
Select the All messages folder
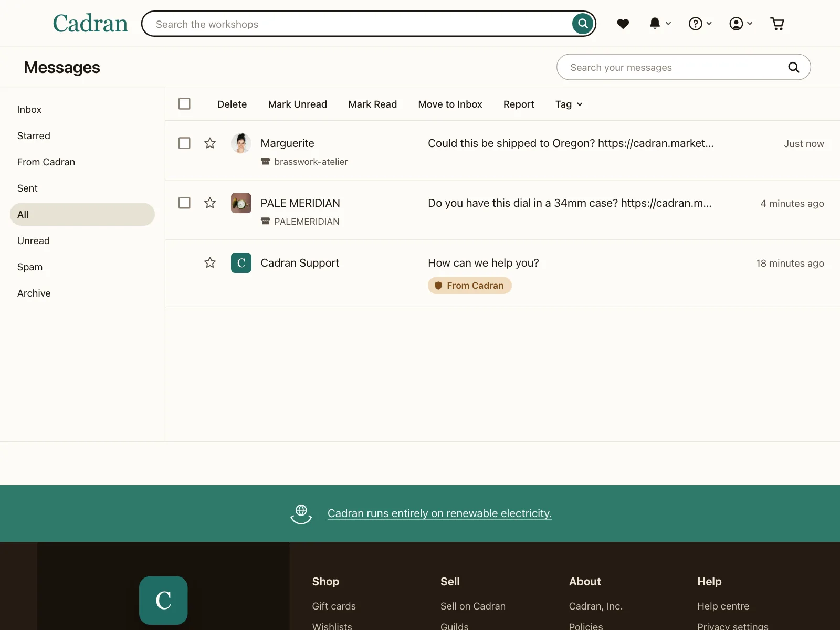(x=82, y=215)
